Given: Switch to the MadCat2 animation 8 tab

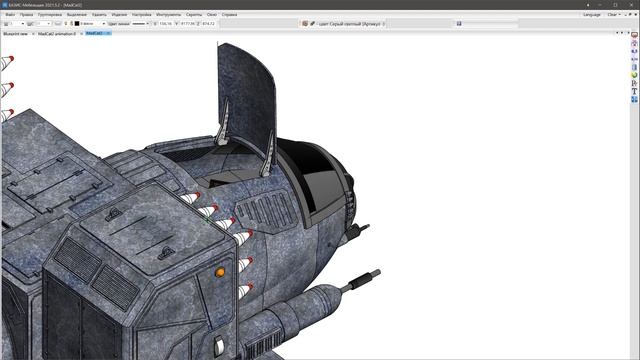Looking at the screenshot, I should click(x=57, y=34).
